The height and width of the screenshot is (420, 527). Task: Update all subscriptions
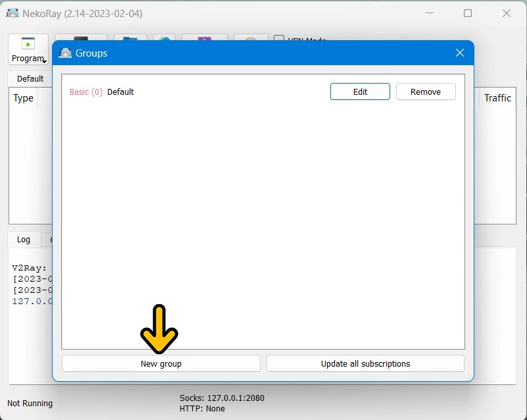(x=365, y=363)
